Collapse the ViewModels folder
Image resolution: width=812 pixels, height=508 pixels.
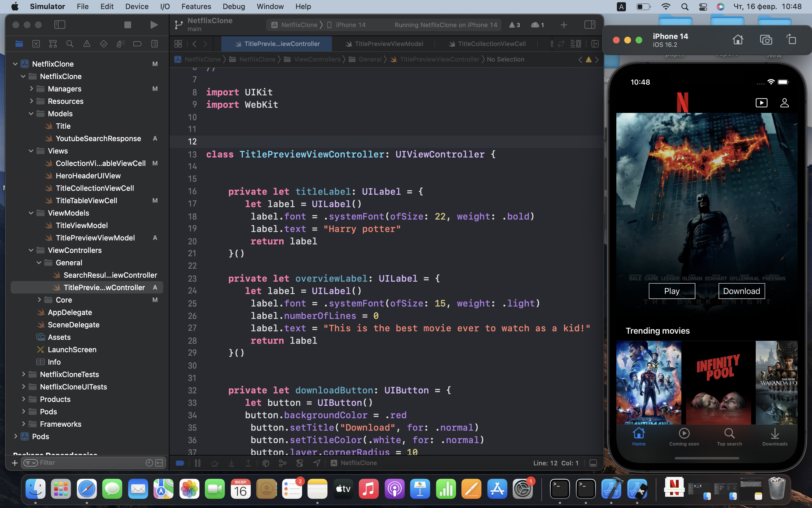click(31, 213)
